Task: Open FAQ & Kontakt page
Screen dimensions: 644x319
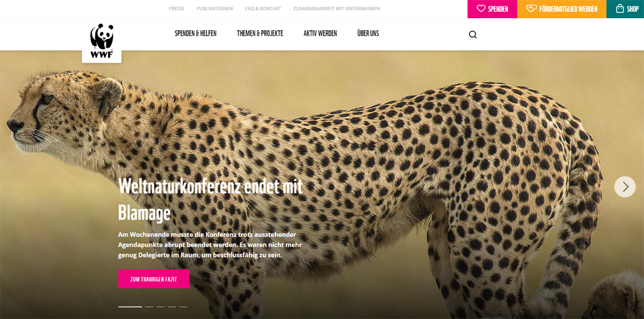Action: coord(263,9)
